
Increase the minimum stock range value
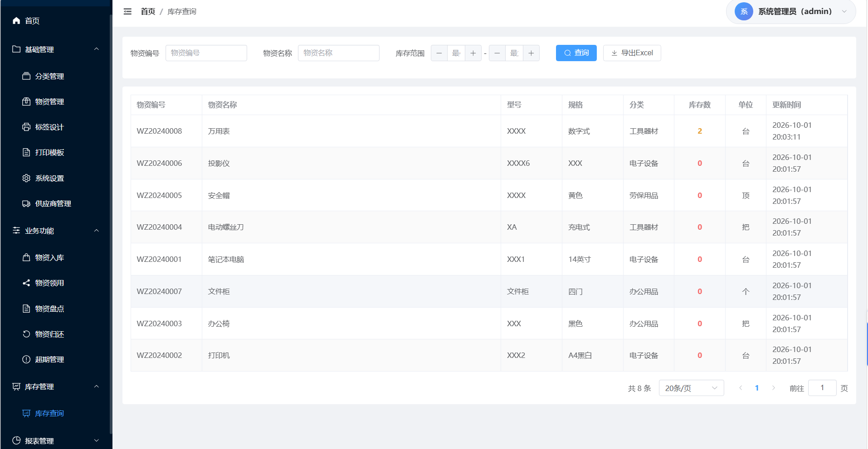click(473, 53)
